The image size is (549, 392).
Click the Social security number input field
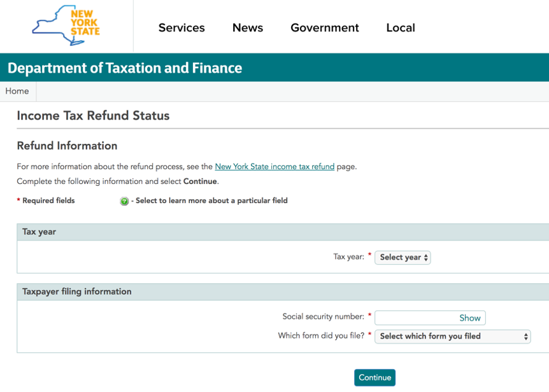tap(417, 318)
